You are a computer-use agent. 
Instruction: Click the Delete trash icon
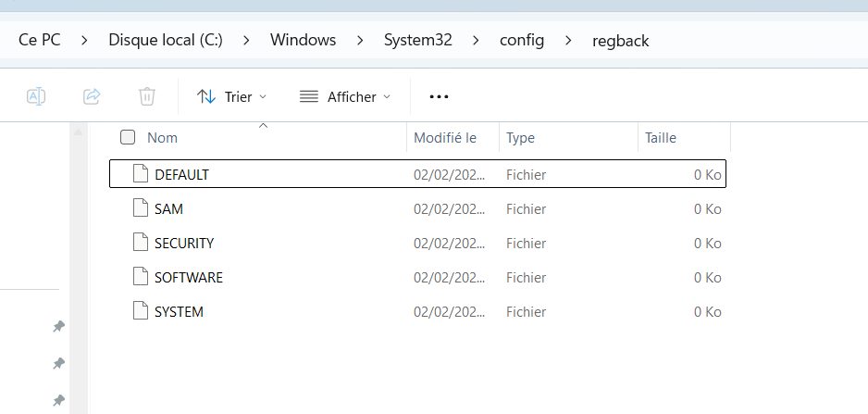point(146,96)
